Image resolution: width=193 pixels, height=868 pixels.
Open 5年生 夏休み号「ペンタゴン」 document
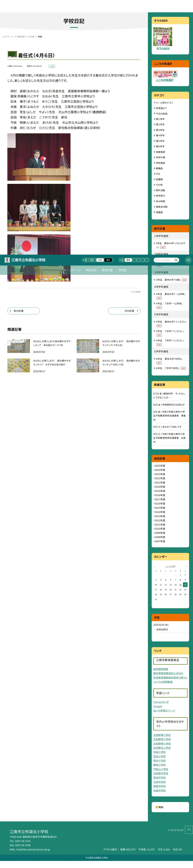(x=171, y=322)
